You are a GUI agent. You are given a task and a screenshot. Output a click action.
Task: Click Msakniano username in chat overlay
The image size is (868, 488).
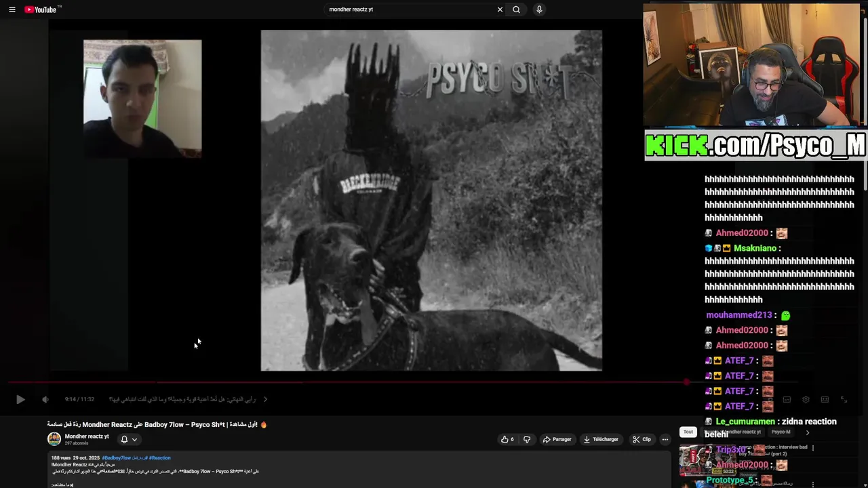755,248
